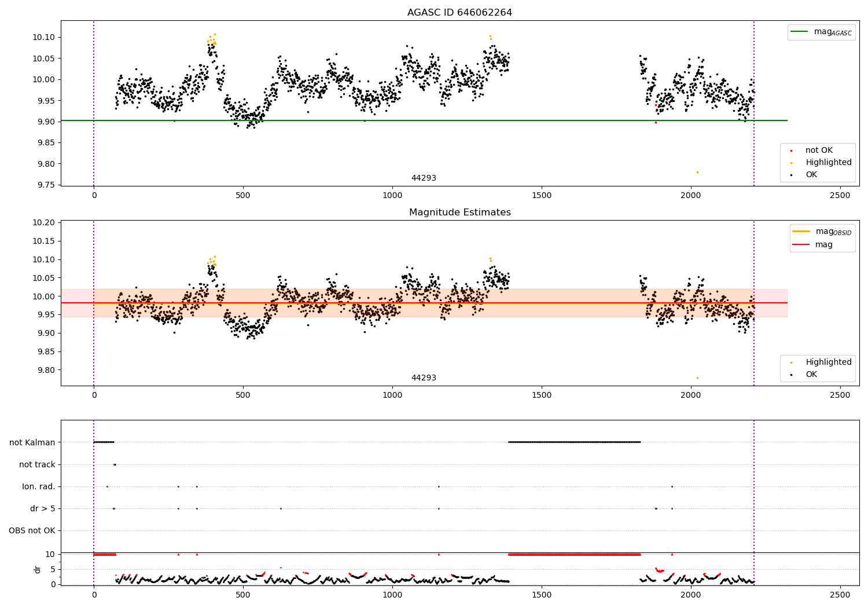Viewport: 868px width, 608px height.
Task: Click the x-axis tick label '500' under the bottom plot
Action: 243,594
